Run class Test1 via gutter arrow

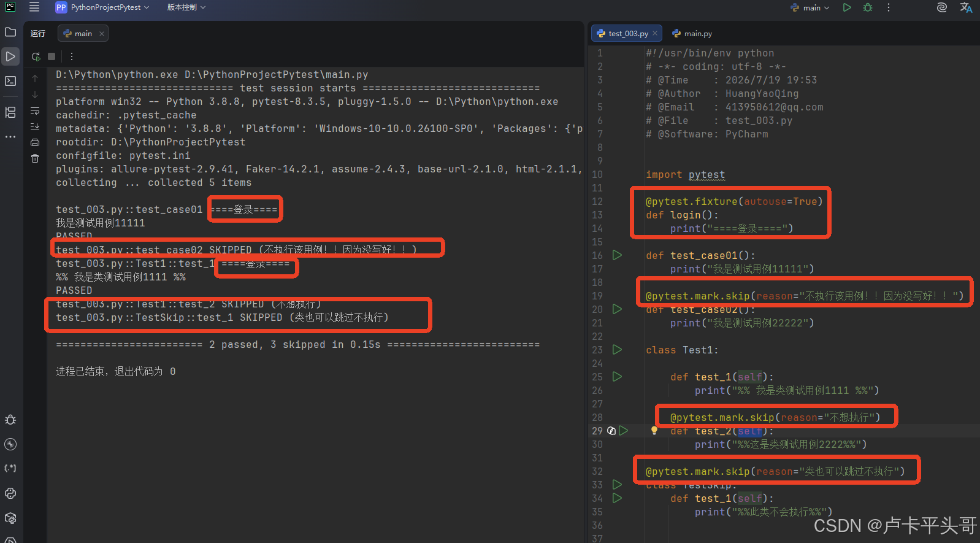618,350
